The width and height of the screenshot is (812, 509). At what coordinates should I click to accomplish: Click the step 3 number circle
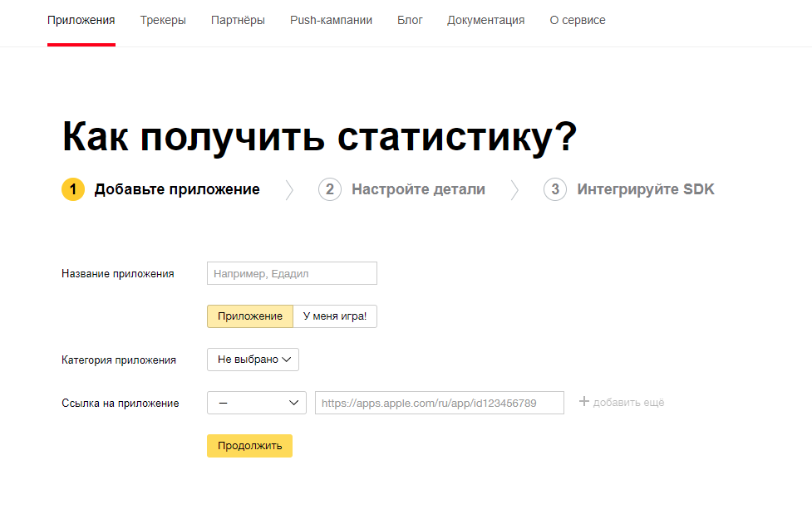[555, 190]
